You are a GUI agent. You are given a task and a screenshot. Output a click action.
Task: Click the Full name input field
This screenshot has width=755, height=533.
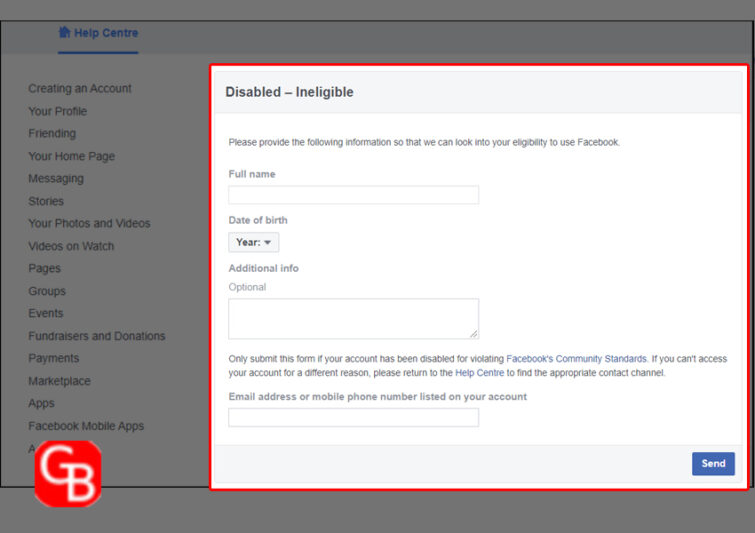pos(353,195)
